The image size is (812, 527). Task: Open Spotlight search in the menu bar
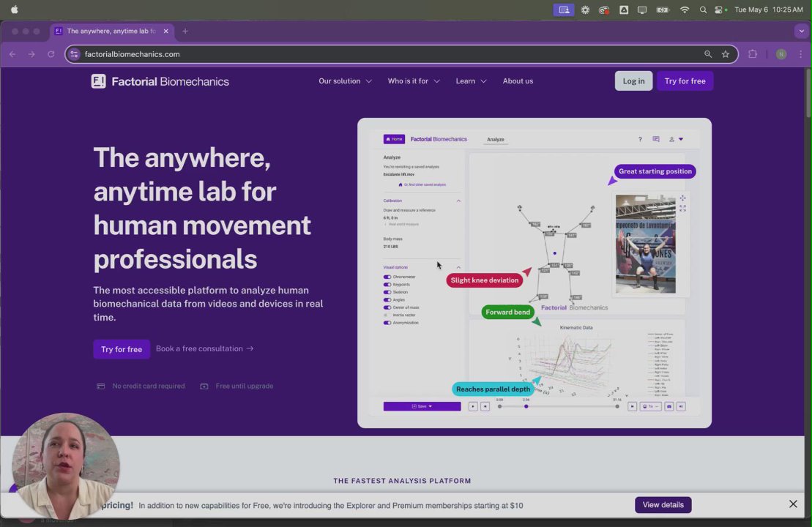coord(703,10)
